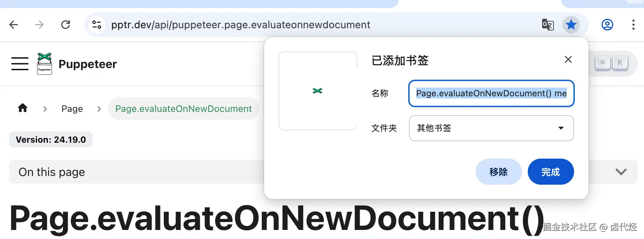Viewport: 644px width, 239px height.
Task: Click the K shortcut key in search
Action: point(620,63)
